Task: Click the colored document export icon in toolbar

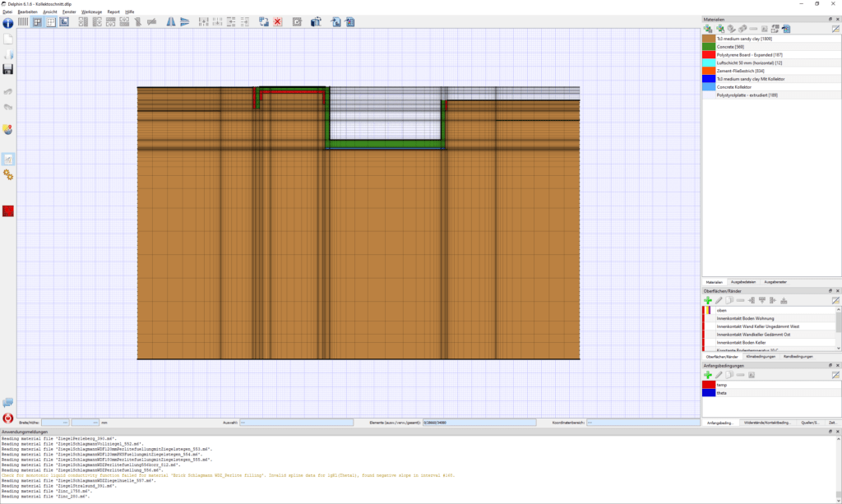Action: tap(349, 22)
